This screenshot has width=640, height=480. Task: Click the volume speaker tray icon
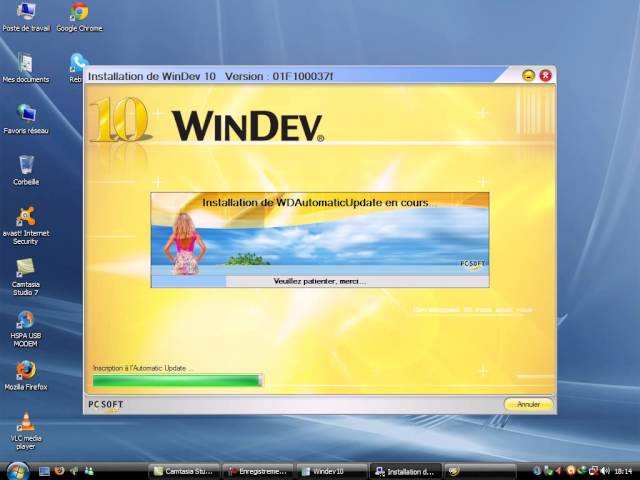605,471
